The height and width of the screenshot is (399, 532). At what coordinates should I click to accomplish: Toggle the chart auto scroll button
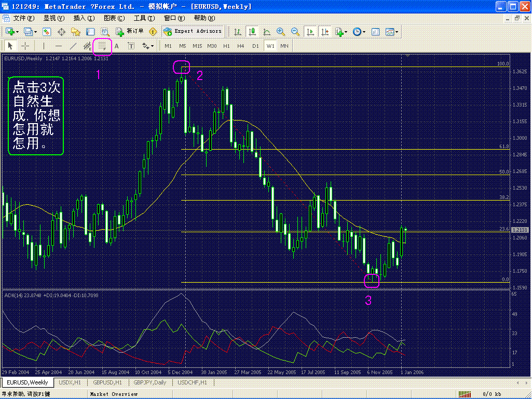coord(310,32)
